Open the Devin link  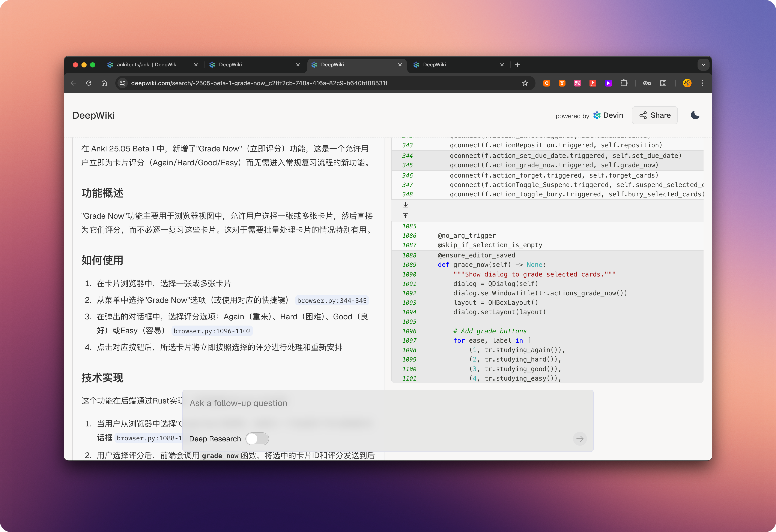(x=608, y=115)
